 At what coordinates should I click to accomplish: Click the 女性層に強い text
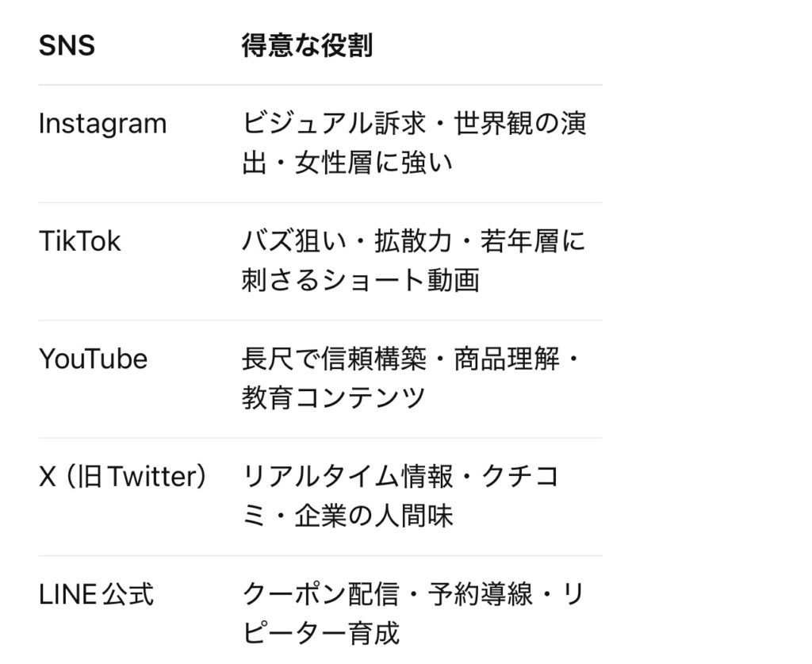pyautogui.click(x=373, y=163)
